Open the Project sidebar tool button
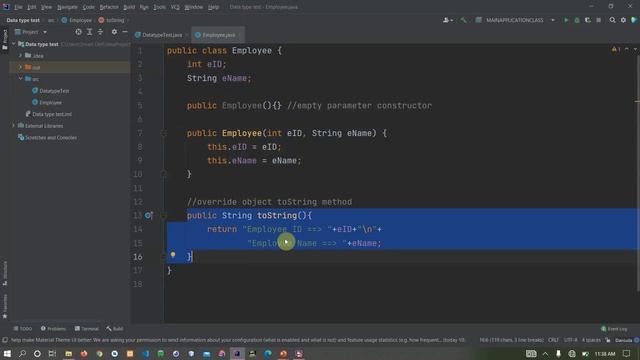 (x=5, y=40)
